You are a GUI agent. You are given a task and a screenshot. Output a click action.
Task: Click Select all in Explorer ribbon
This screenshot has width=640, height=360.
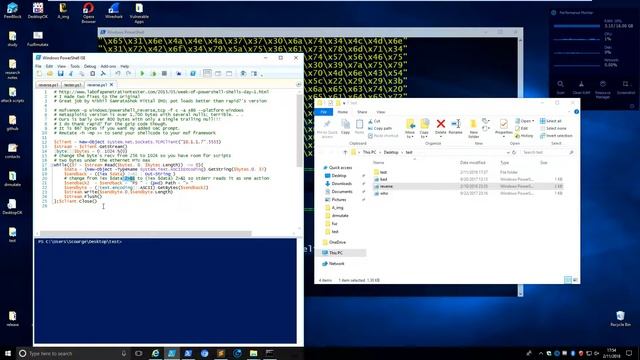click(x=551, y=121)
